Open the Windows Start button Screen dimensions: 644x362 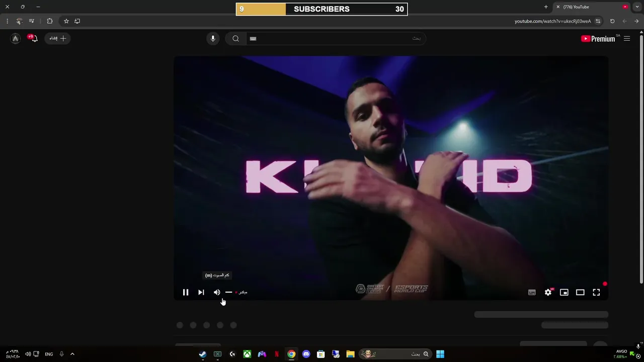[440, 354]
